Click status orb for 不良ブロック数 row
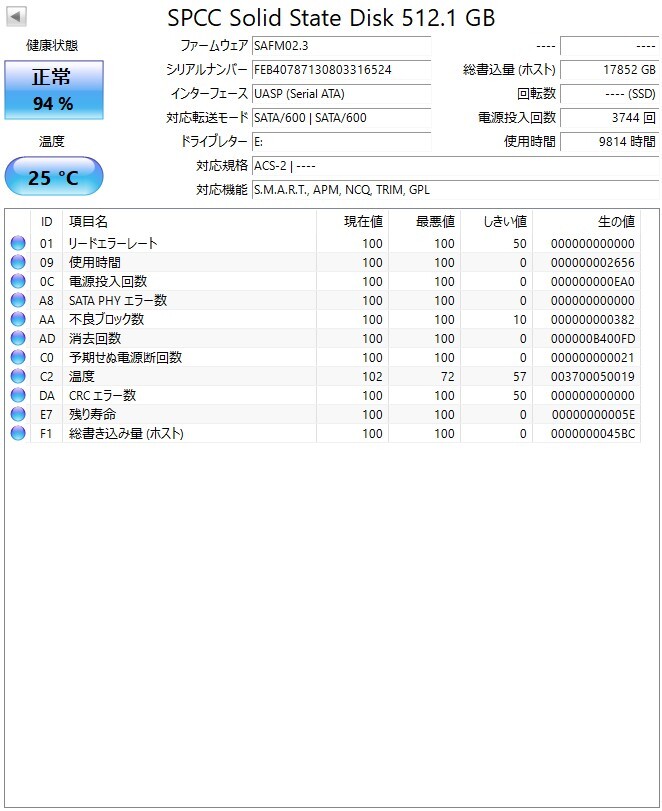The height and width of the screenshot is (811, 662). 18,319
